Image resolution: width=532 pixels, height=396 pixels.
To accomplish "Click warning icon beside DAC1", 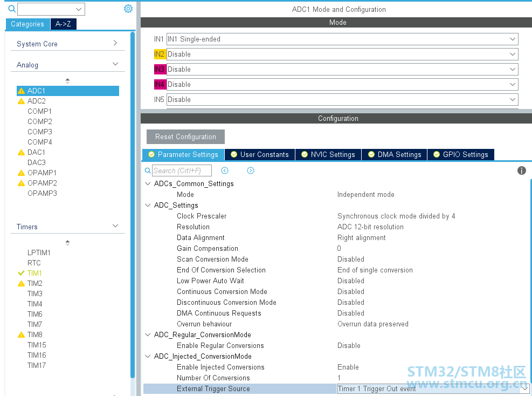I will pyautogui.click(x=22, y=153).
